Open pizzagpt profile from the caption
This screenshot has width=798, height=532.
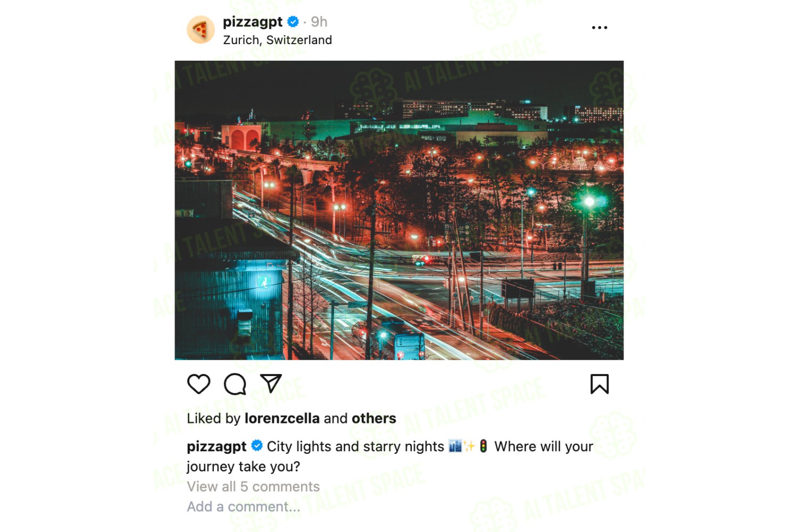pos(217,446)
